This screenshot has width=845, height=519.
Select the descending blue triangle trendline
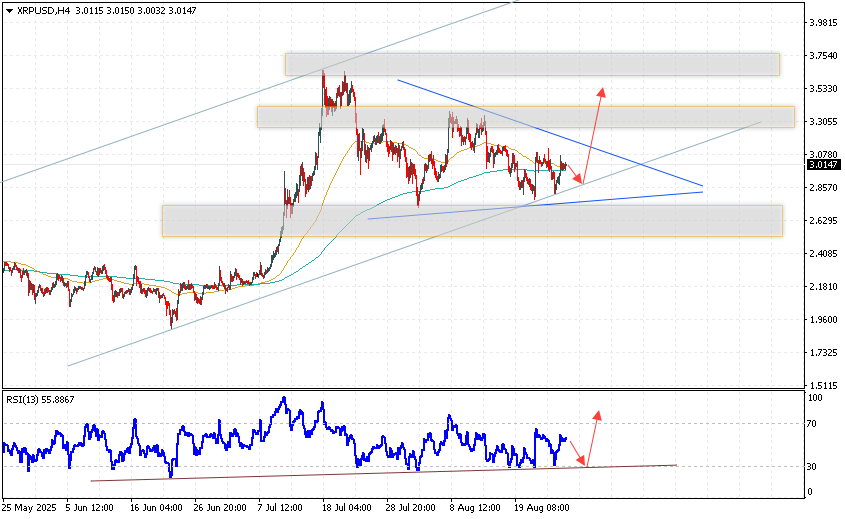[550, 133]
